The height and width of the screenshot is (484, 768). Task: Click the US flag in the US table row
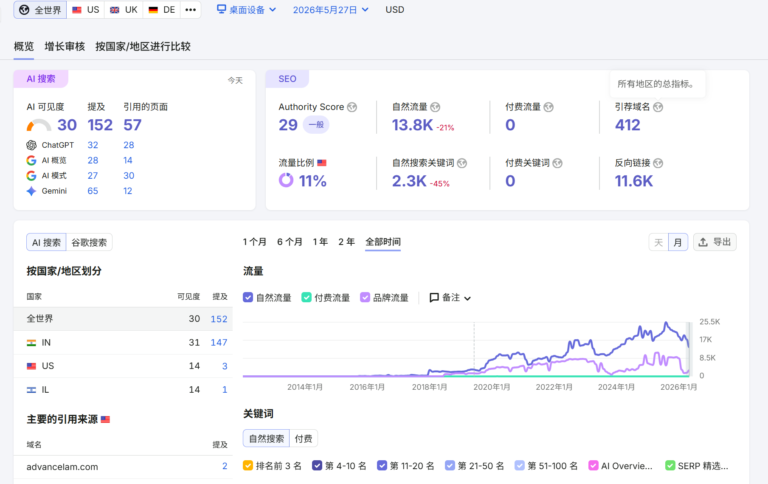tap(31, 366)
